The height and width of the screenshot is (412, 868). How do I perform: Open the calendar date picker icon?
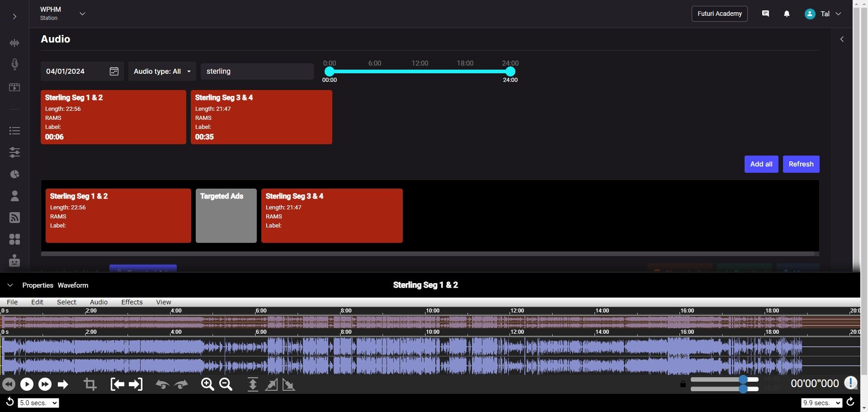click(x=114, y=71)
